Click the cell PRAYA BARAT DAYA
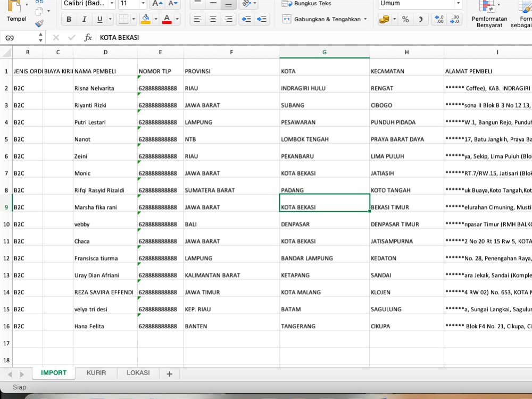This screenshot has height=399, width=532. pyautogui.click(x=406, y=135)
